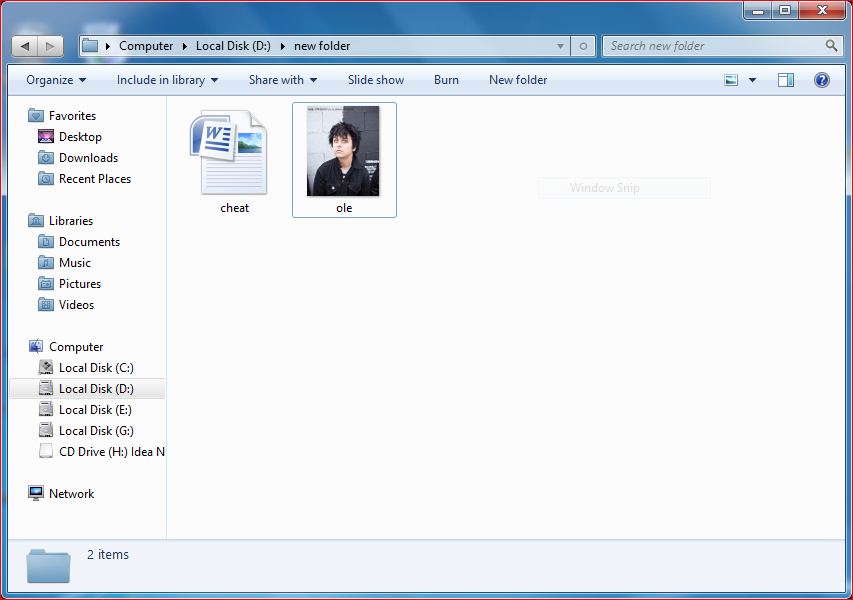Screen dimensions: 853x600
Task: Select Local Disk (G:) drive
Action: [86, 431]
